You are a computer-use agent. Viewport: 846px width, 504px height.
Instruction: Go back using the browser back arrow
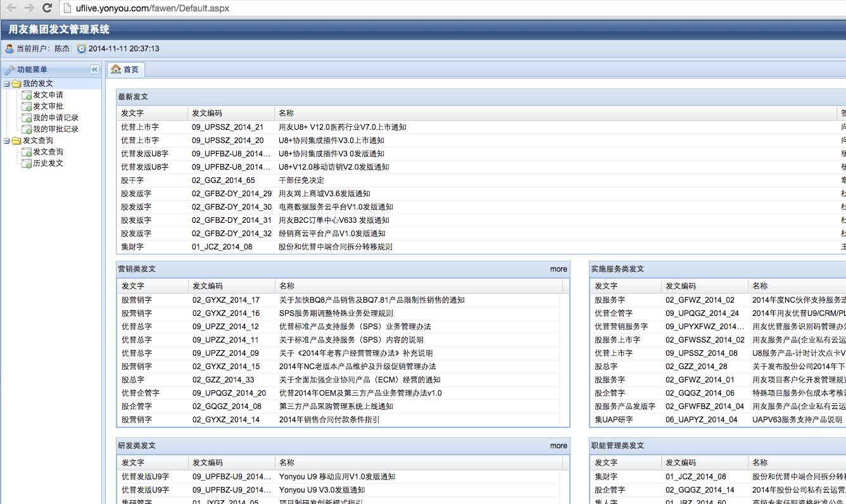[x=12, y=8]
